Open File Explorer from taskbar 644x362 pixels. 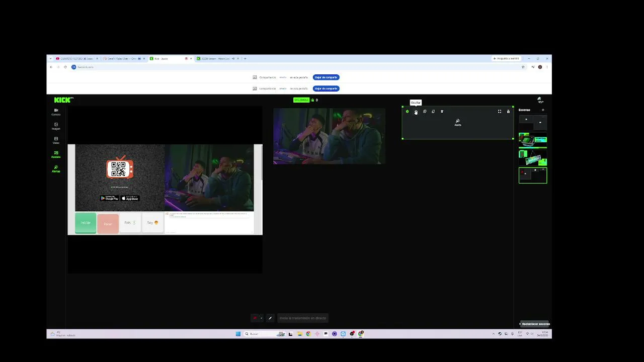tap(299, 334)
